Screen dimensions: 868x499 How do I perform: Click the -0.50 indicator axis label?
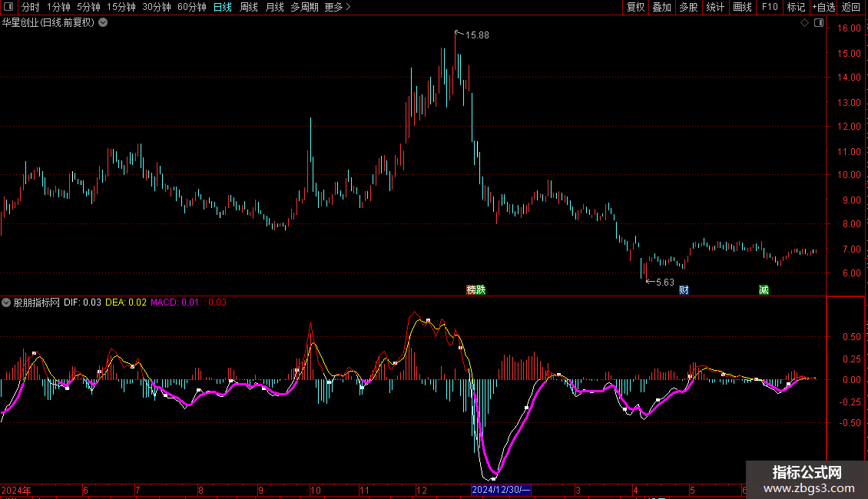850,423
